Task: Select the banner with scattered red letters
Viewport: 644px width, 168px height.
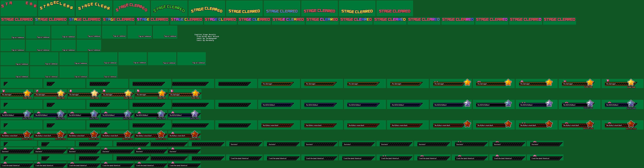Action: (19, 8)
